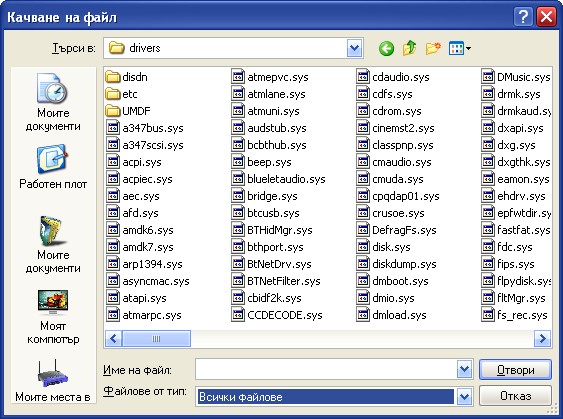The height and width of the screenshot is (419, 563).
Task: Open the View menu icon
Action: click(x=460, y=48)
